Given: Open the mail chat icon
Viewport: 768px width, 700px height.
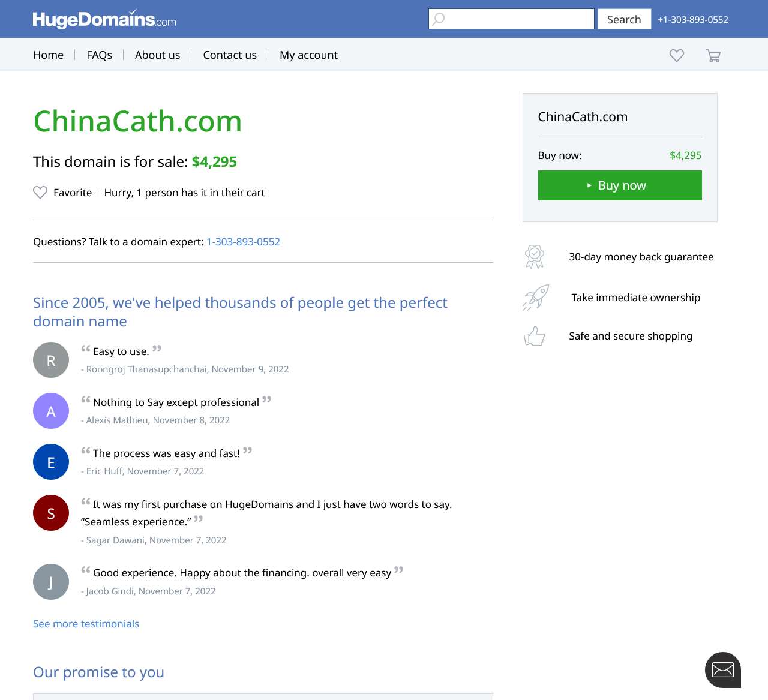Looking at the screenshot, I should (723, 670).
